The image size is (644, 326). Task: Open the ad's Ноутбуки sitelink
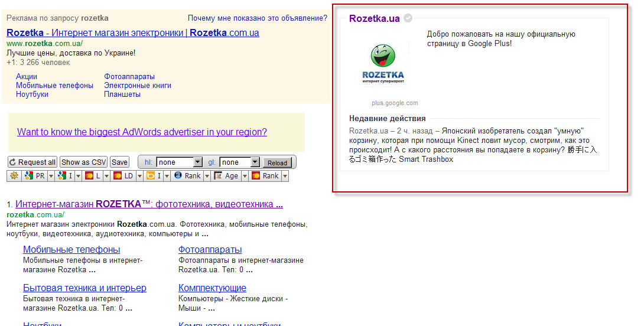(x=32, y=94)
